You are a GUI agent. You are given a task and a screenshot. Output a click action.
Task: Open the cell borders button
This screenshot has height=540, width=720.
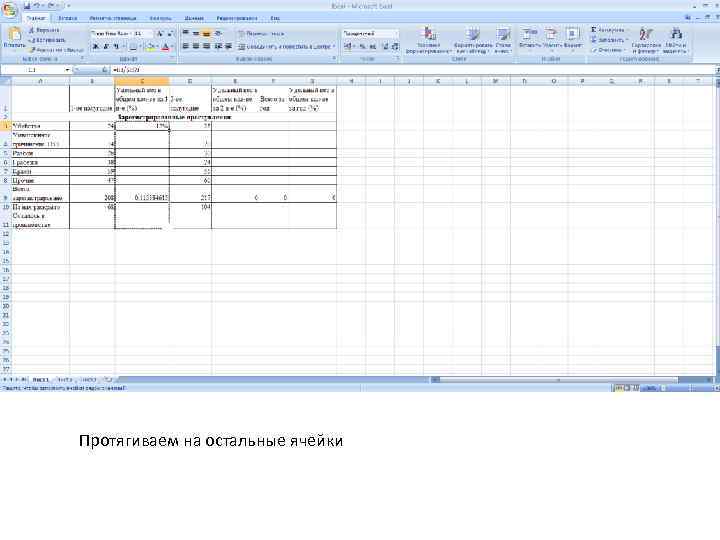[133, 47]
